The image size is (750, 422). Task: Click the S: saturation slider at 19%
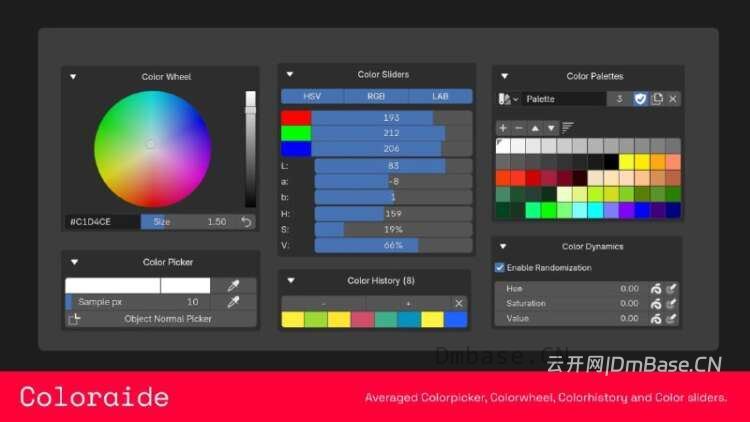pos(393,230)
